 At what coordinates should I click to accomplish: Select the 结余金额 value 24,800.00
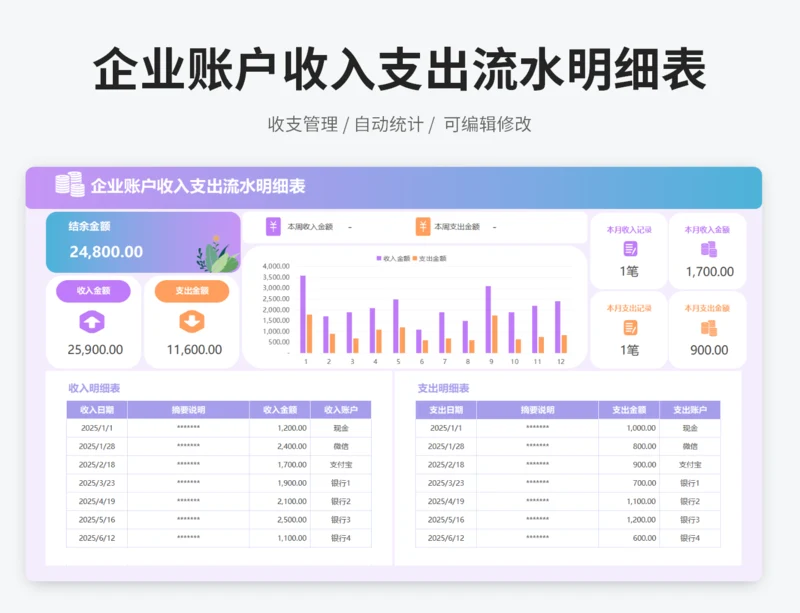pyautogui.click(x=106, y=252)
